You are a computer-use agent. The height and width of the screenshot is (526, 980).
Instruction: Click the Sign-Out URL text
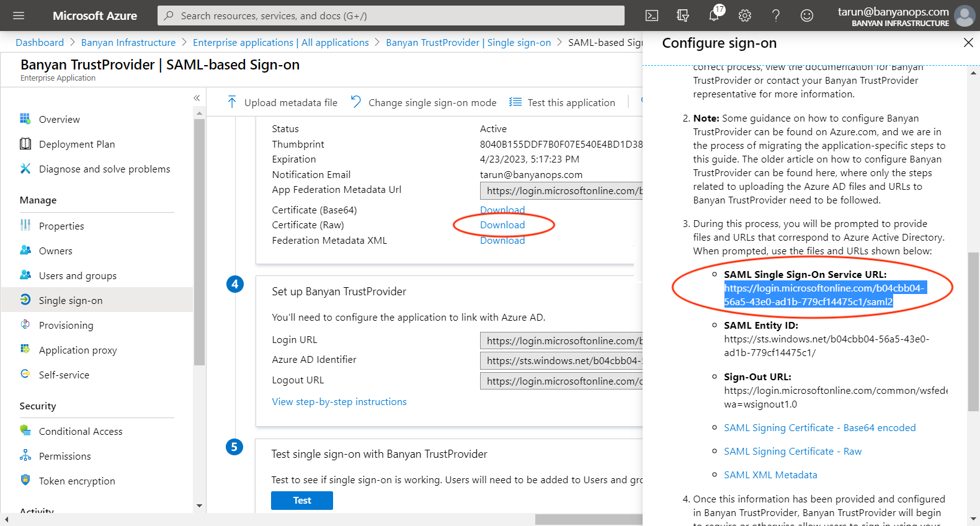[x=835, y=397]
